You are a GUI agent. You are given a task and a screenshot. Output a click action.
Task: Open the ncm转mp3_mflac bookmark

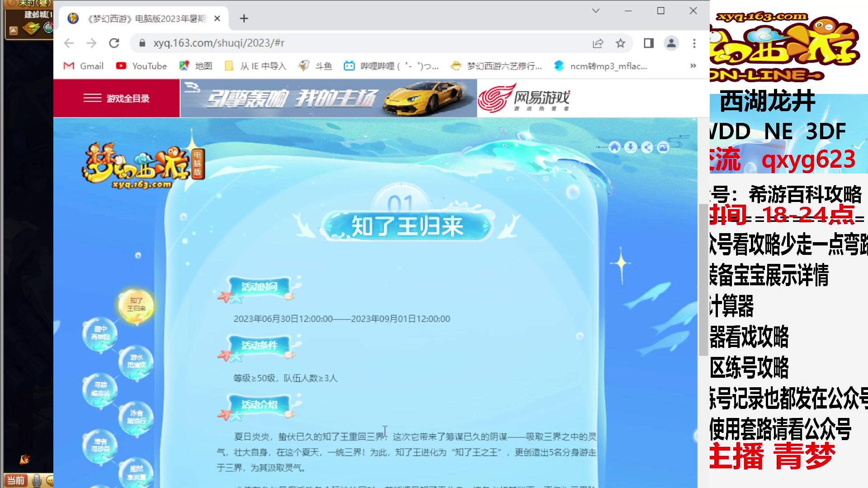[x=601, y=66]
